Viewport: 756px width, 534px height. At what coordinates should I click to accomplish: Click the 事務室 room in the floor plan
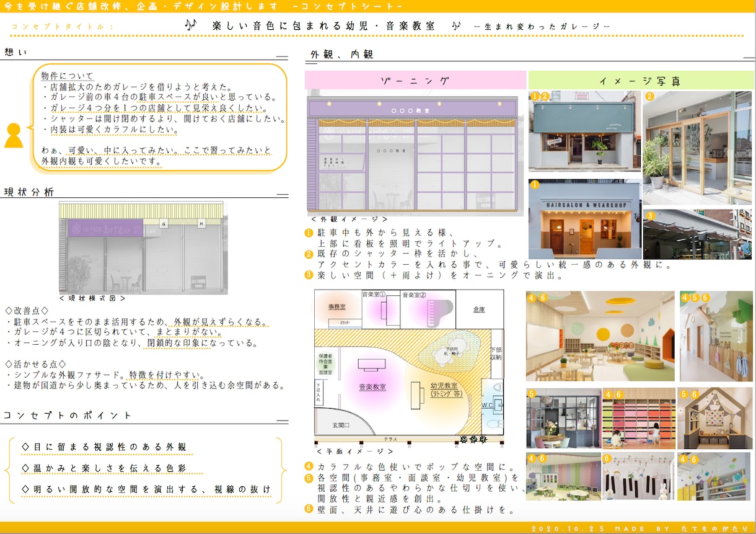click(337, 307)
